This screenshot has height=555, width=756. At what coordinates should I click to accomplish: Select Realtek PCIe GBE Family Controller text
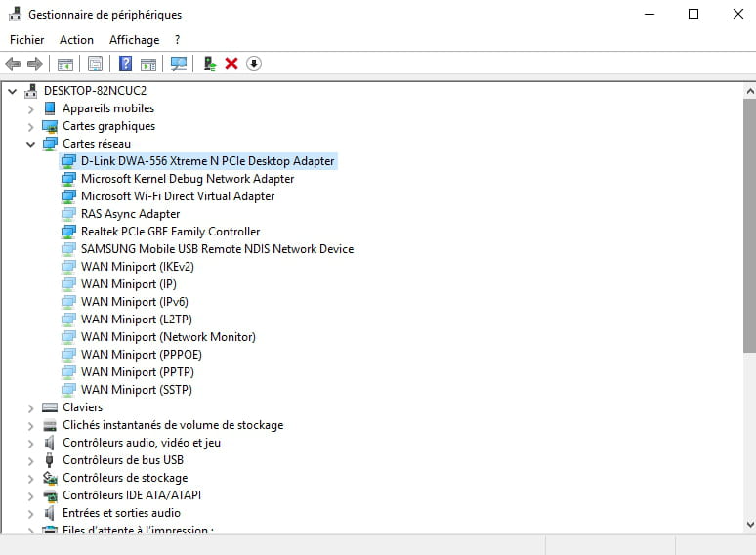(170, 232)
